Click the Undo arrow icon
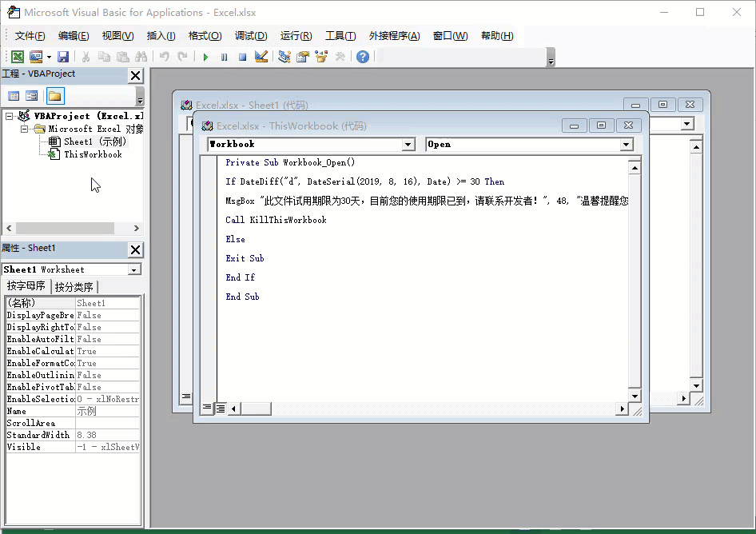This screenshot has height=534, width=756. click(x=165, y=57)
